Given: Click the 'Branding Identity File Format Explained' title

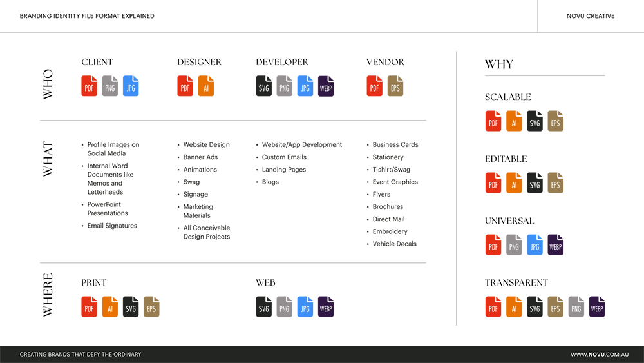Looking at the screenshot, I should click(x=87, y=16).
